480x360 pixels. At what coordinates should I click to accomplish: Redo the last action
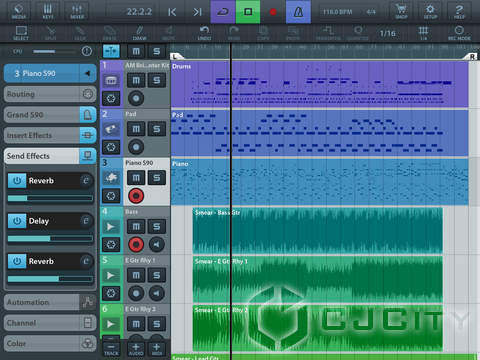[x=234, y=33]
